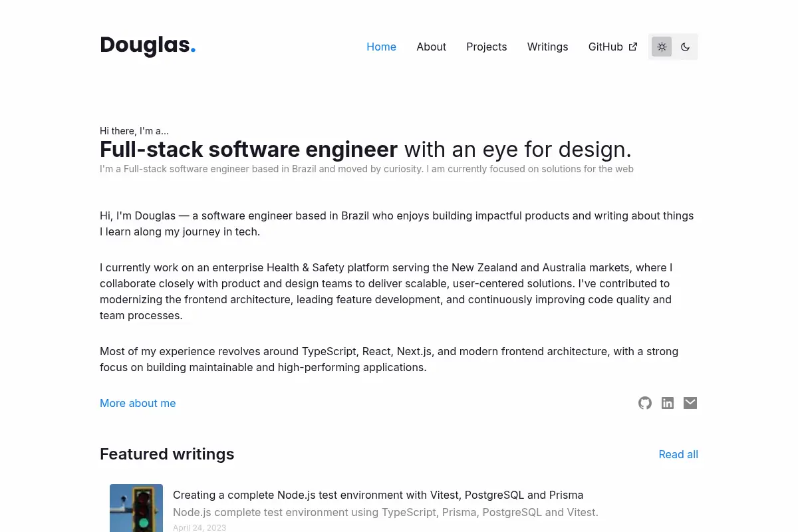This screenshot has width=798, height=532.
Task: Open the LinkedIn profile icon
Action: (668, 403)
